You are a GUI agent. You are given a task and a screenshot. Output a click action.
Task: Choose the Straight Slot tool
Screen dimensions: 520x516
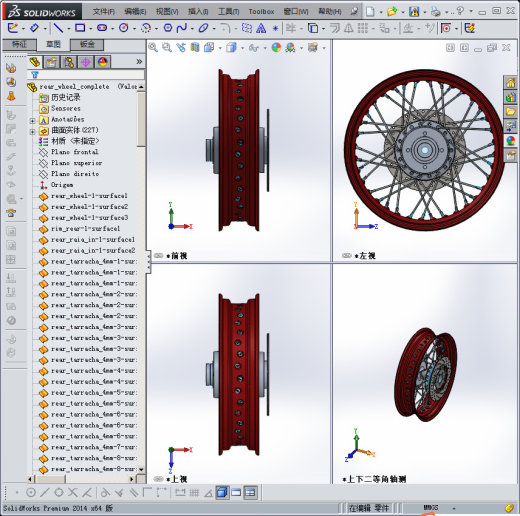point(102,28)
